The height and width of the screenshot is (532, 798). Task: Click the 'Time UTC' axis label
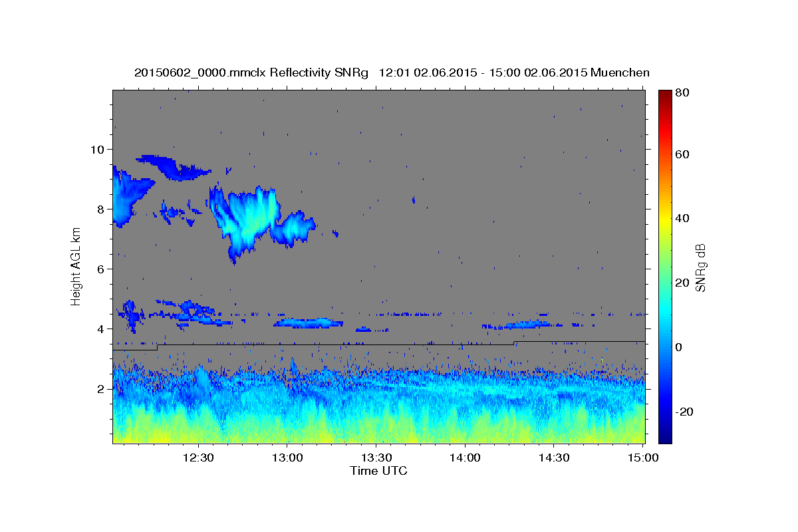378,471
